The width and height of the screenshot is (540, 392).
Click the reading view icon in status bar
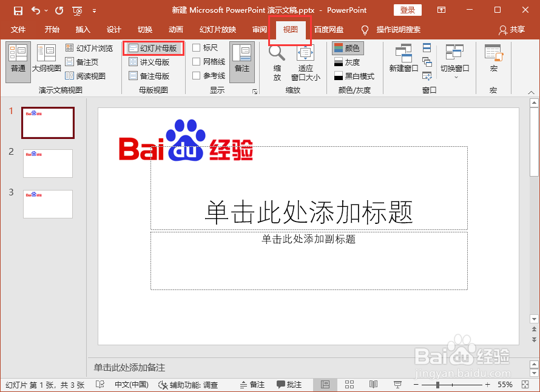pyautogui.click(x=373, y=385)
